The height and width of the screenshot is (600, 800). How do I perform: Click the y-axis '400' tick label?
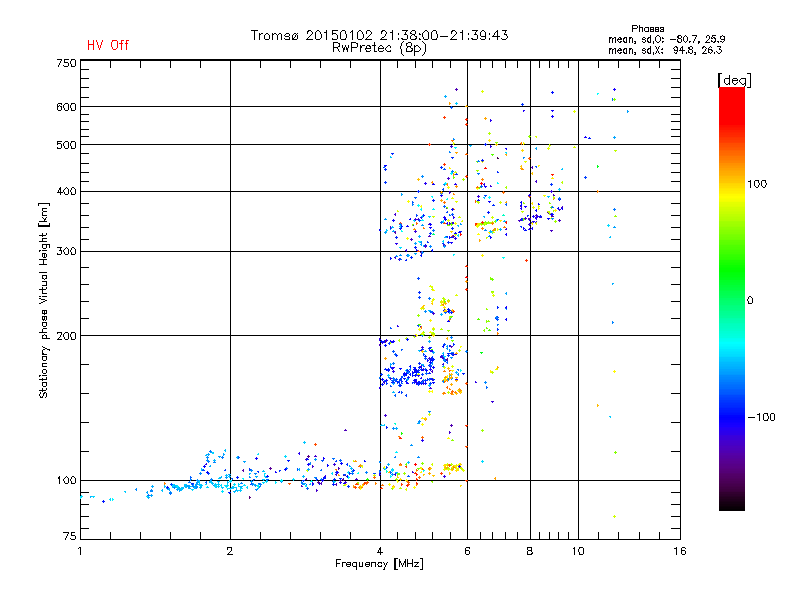pos(66,192)
